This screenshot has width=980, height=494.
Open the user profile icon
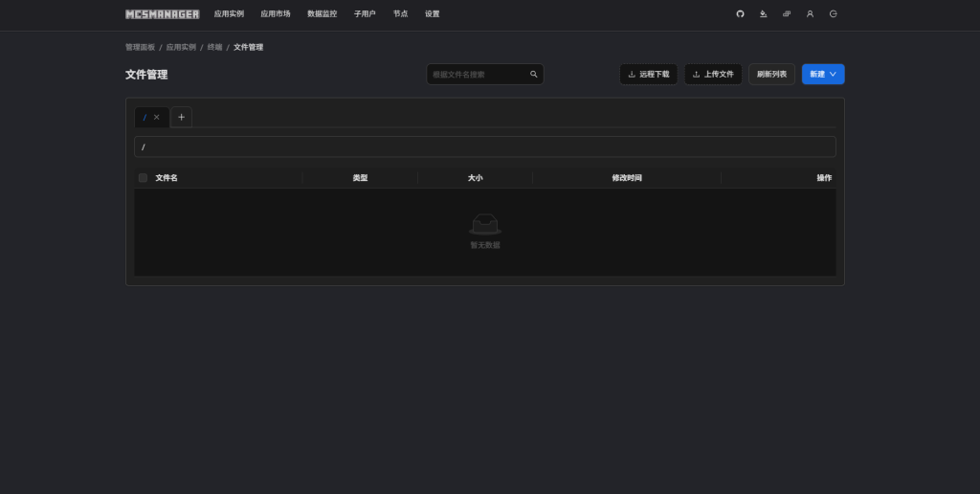(810, 14)
